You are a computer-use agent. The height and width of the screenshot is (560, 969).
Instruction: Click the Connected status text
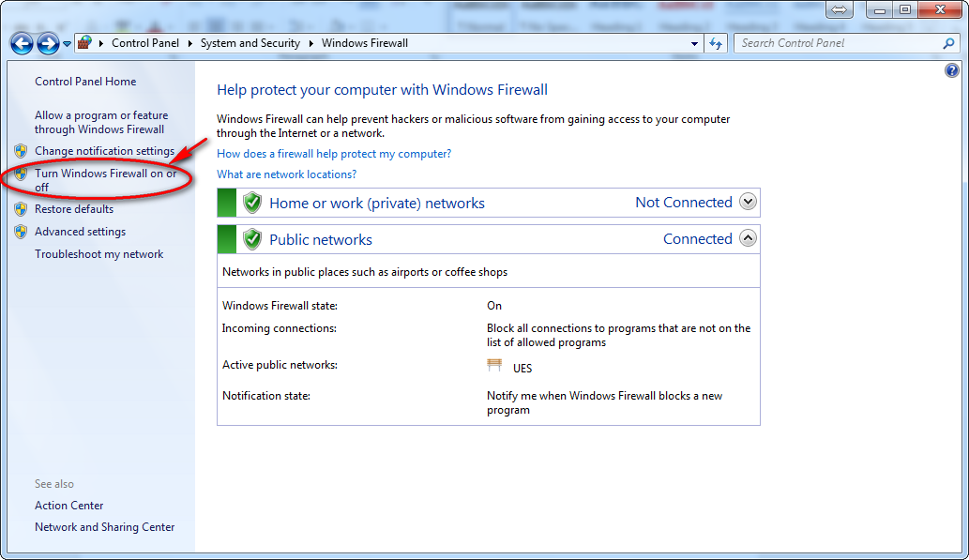click(698, 238)
